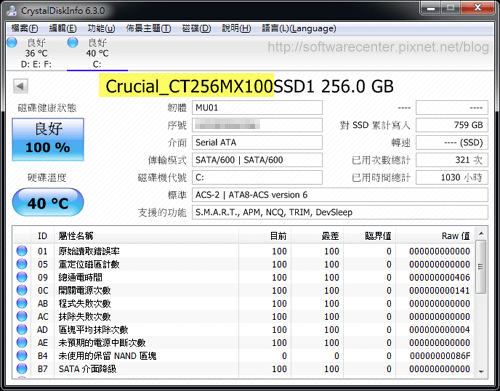Select the 程式失敗次數 attribute row

pos(243,303)
